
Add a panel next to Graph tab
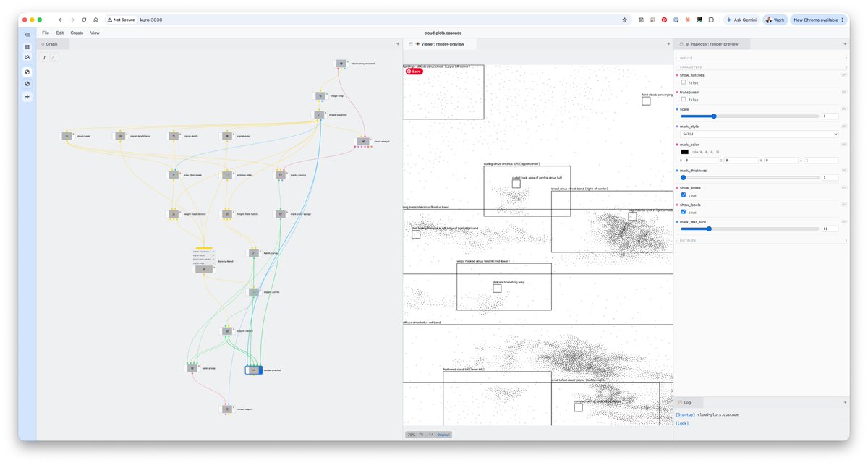tap(398, 44)
